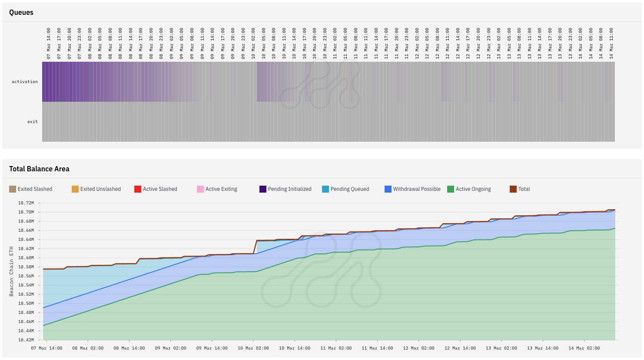
Task: Open the Total Balance Area panel title
Action: (x=39, y=169)
